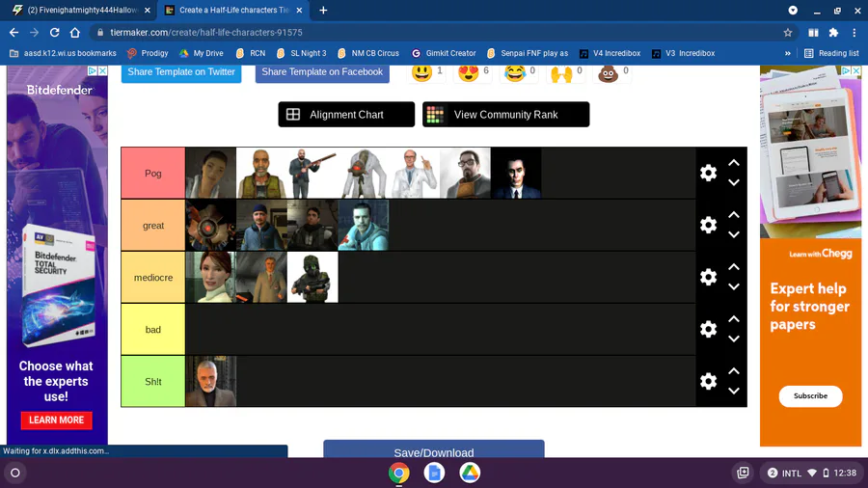868x488 pixels.
Task: Show more bookmarks with double chevron
Action: click(788, 53)
